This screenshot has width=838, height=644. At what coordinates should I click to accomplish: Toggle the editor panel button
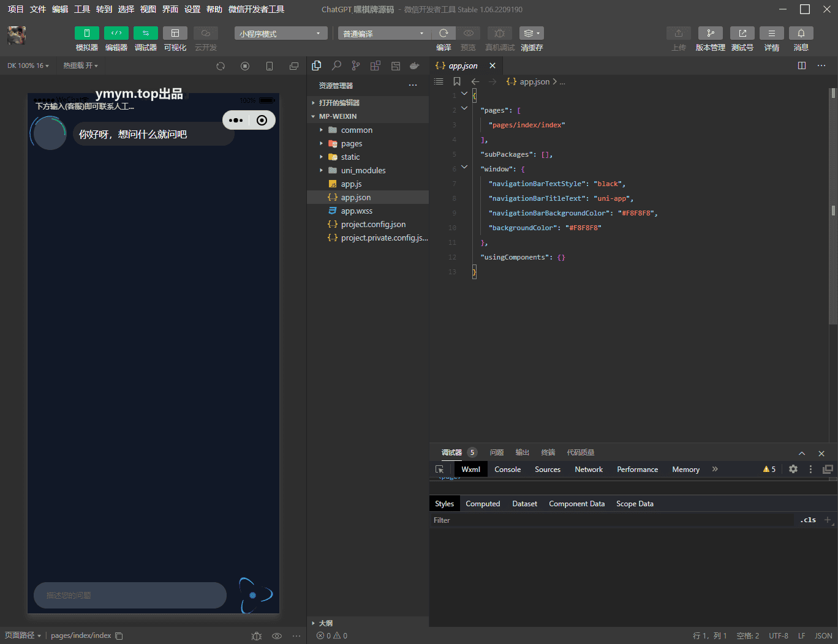(116, 33)
